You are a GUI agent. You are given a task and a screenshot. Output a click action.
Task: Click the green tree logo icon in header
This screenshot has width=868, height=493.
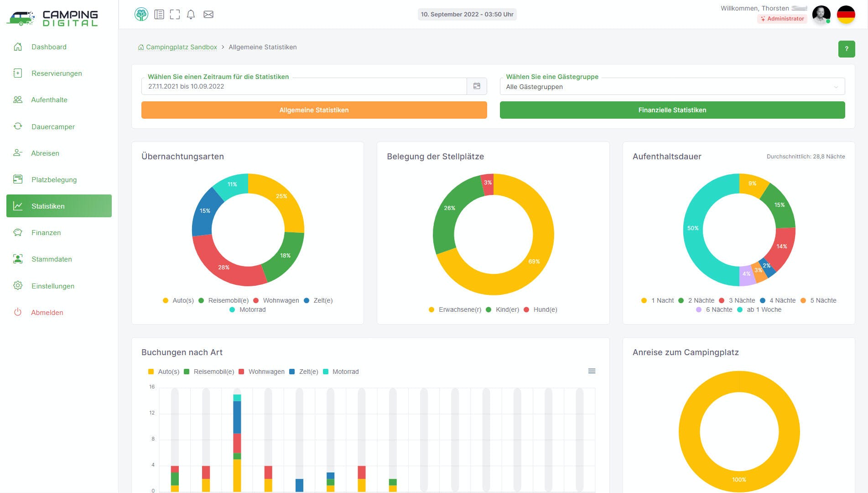pyautogui.click(x=141, y=14)
